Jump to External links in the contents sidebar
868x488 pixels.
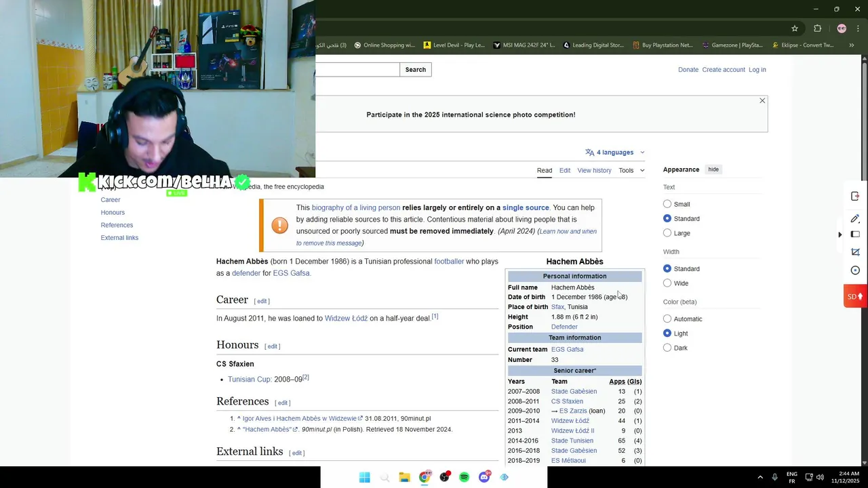coord(119,238)
